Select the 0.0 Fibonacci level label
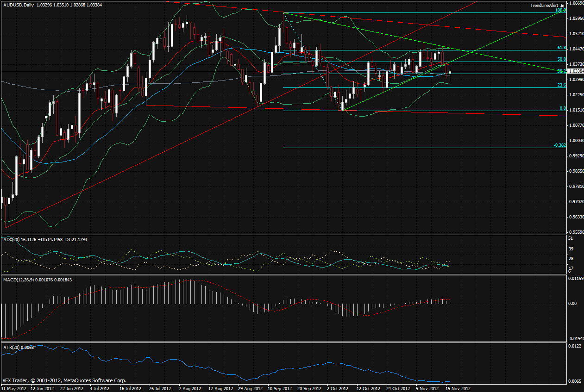 [563, 108]
